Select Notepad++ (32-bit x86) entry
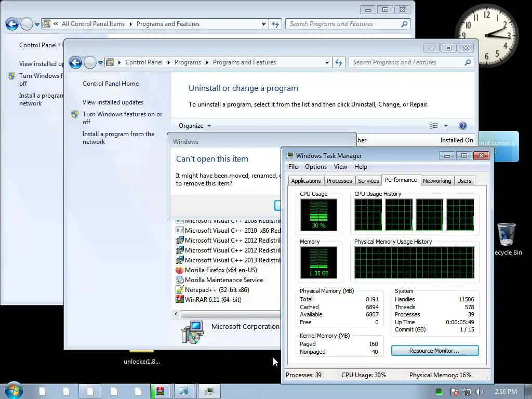This screenshot has width=532, height=399. tap(217, 290)
